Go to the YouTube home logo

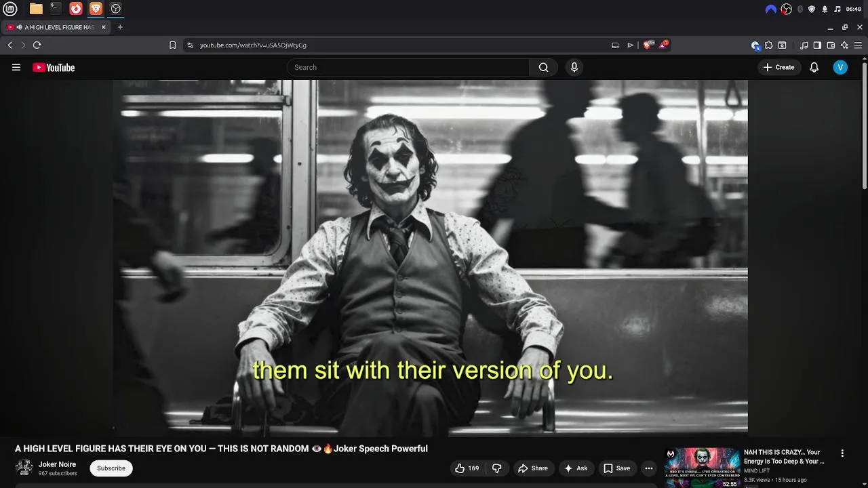54,67
